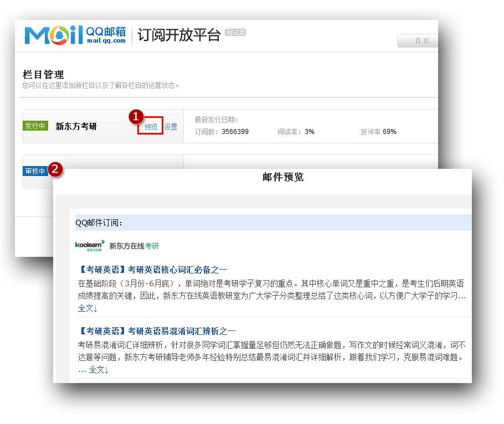Select the 新东方考研 column name
The height and width of the screenshot is (424, 504).
click(x=76, y=126)
